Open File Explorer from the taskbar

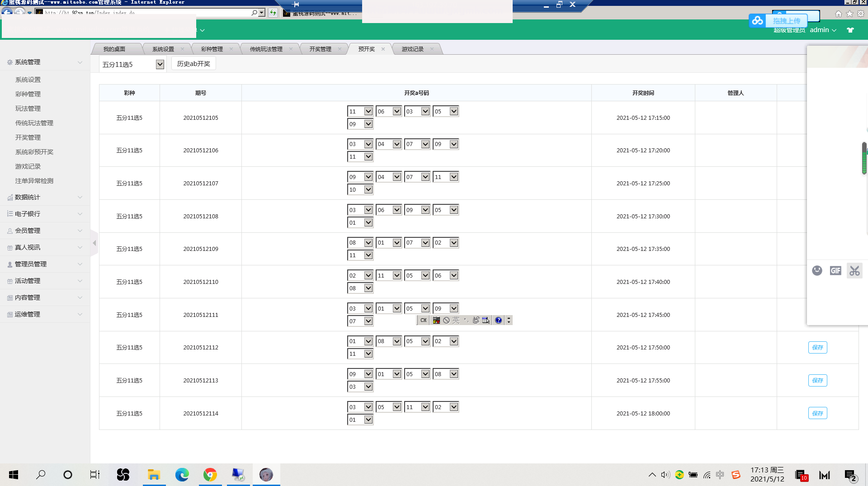pyautogui.click(x=154, y=475)
